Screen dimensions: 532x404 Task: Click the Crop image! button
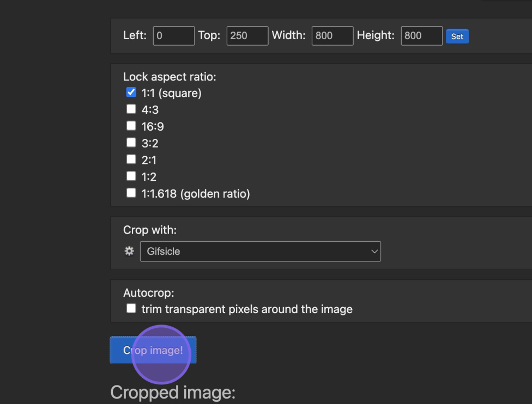tap(153, 350)
